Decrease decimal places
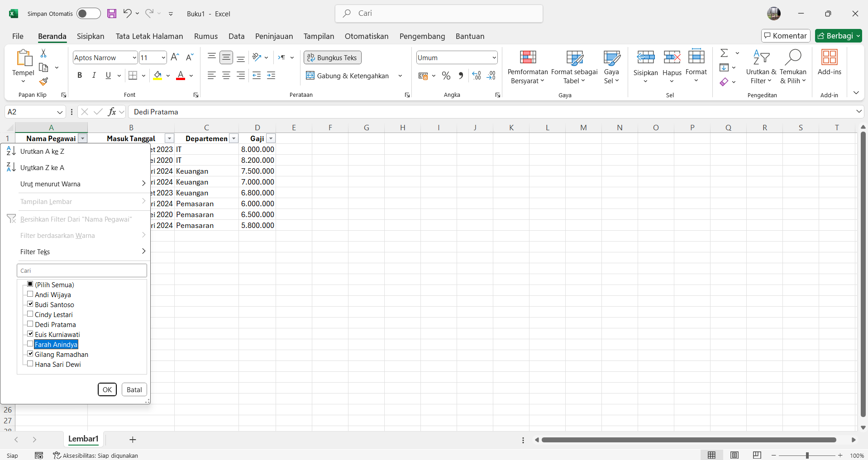The height and width of the screenshot is (460, 868). click(491, 76)
